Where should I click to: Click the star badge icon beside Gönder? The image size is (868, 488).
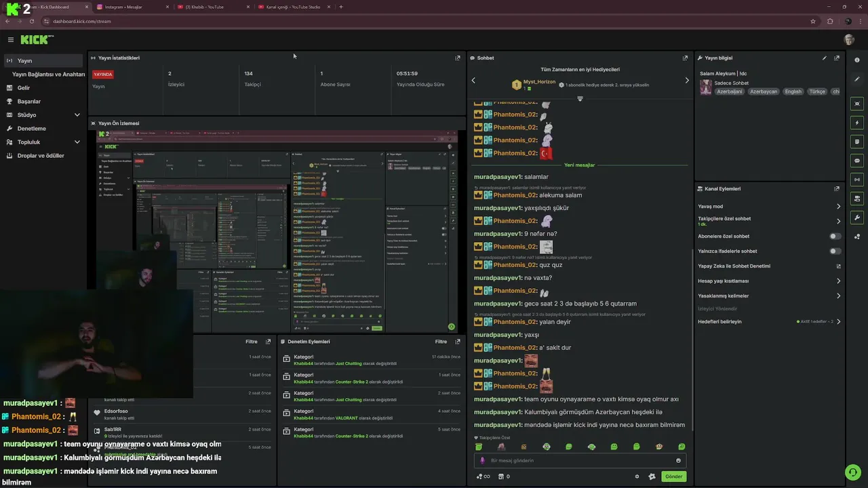coord(652,476)
